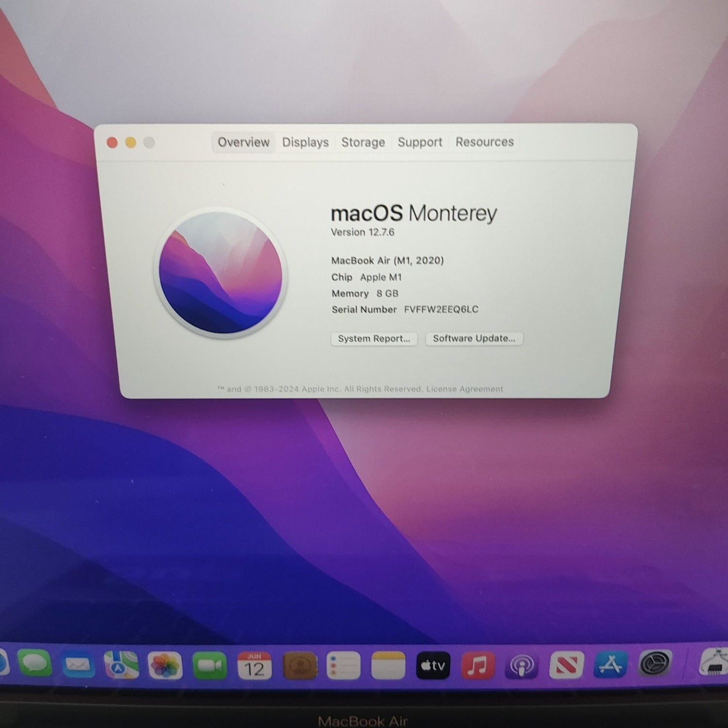The width and height of the screenshot is (728, 728).
Task: Open the Storage tab
Action: pos(363,142)
